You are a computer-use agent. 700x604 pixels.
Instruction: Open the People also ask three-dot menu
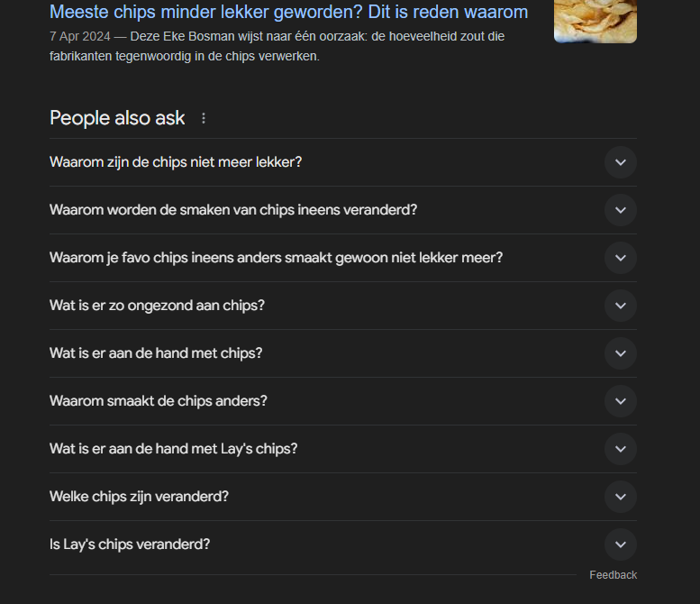204,118
